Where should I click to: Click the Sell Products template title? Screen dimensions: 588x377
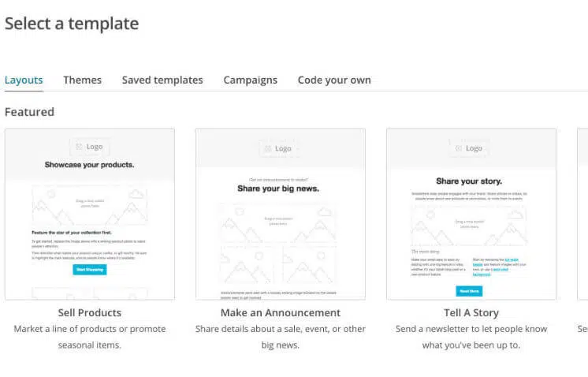tap(90, 313)
